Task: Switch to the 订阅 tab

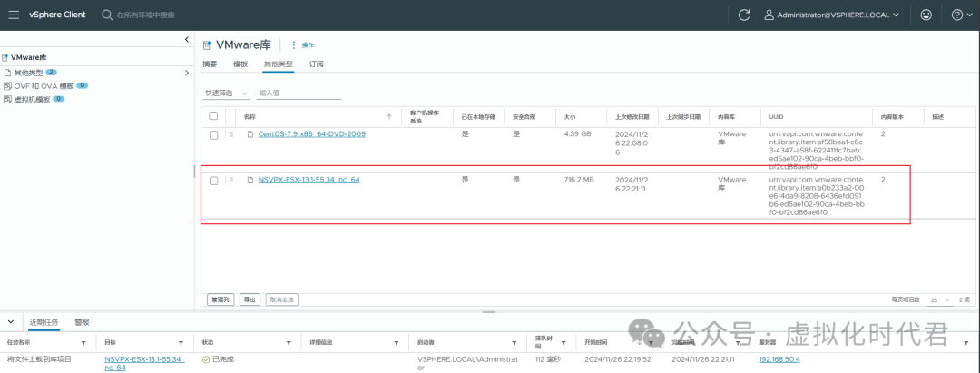Action: 317,64
